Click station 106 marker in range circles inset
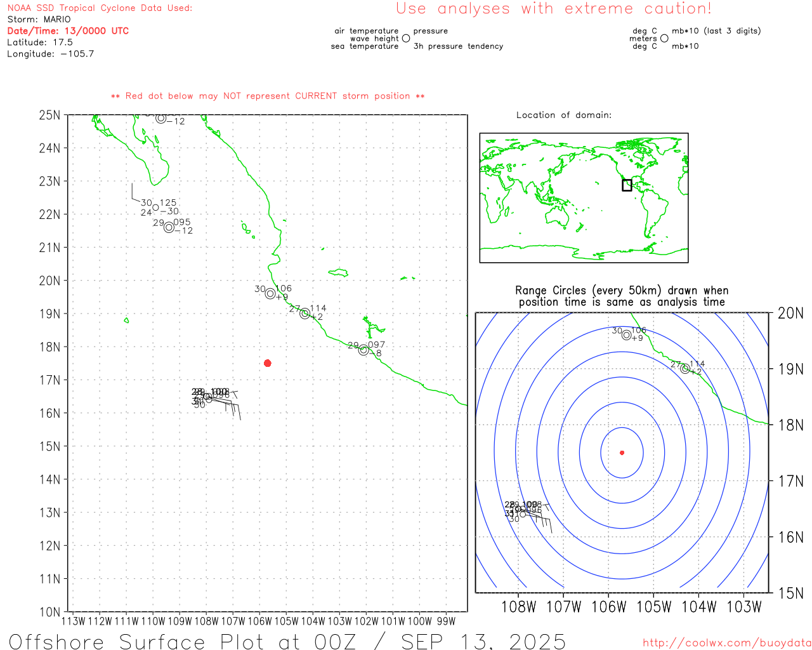The width and height of the screenshot is (812, 650). click(627, 335)
